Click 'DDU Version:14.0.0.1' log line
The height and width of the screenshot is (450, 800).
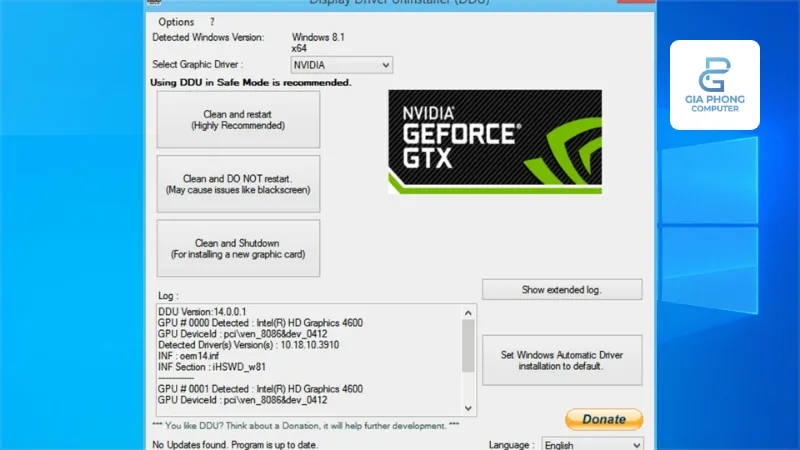point(202,312)
